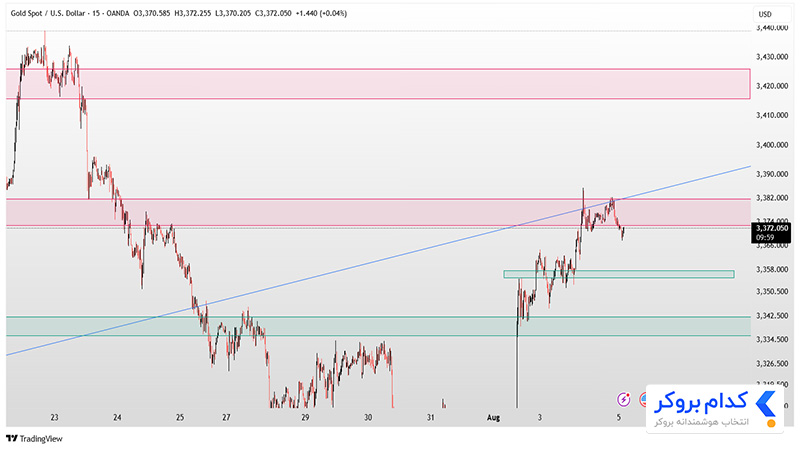
Task: Open the TradingView logo link
Action: pos(34,438)
